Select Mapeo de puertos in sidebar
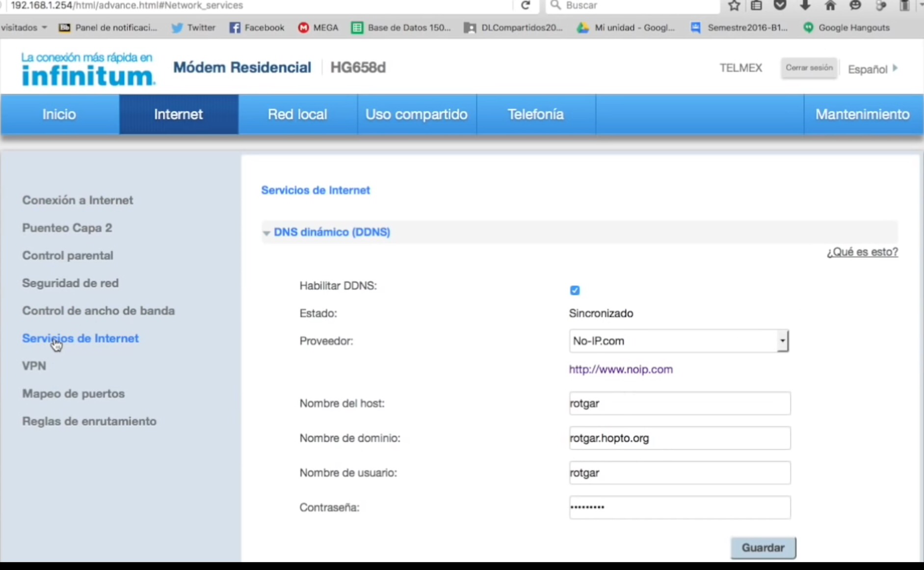This screenshot has width=924, height=570. 73,394
